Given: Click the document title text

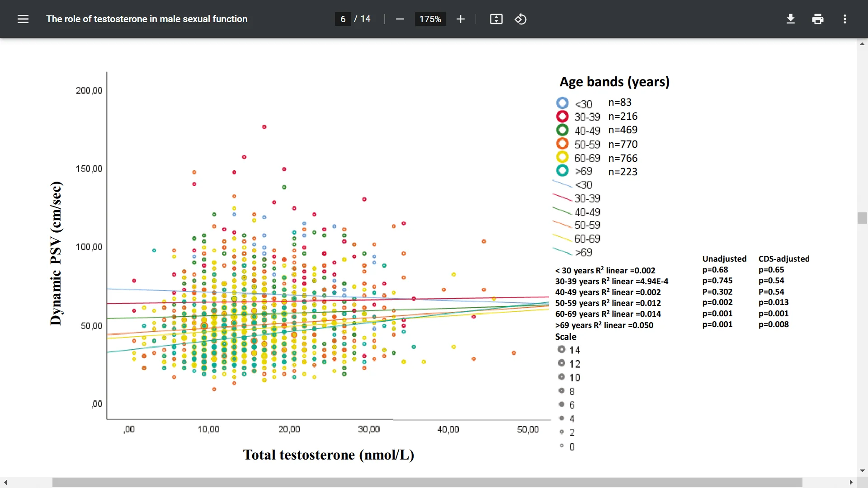Looking at the screenshot, I should [147, 19].
